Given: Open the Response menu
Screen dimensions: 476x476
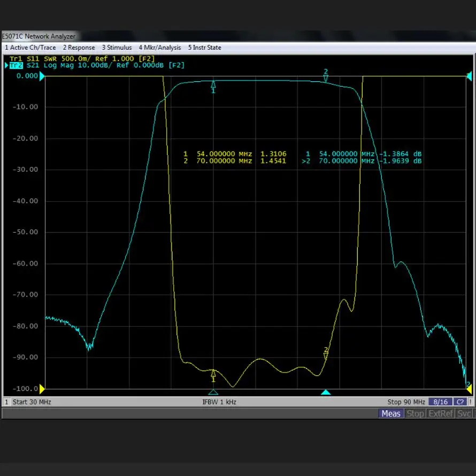Looking at the screenshot, I should [x=79, y=48].
